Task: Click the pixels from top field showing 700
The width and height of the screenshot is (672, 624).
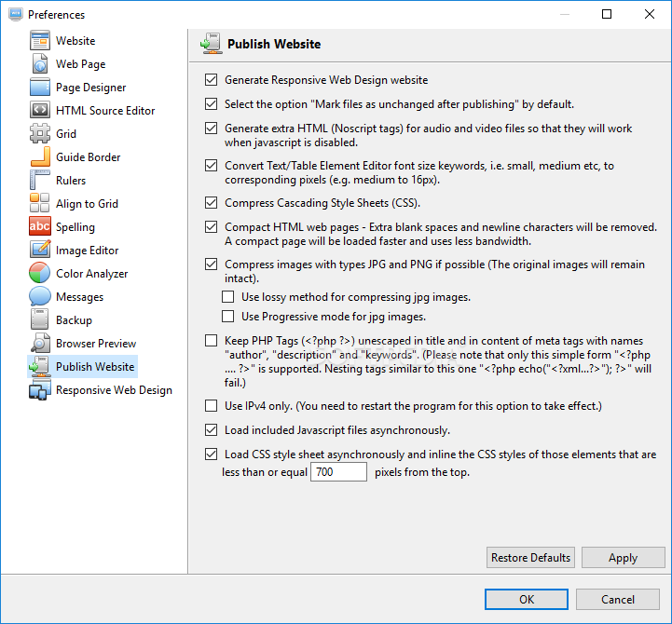Action: (338, 471)
